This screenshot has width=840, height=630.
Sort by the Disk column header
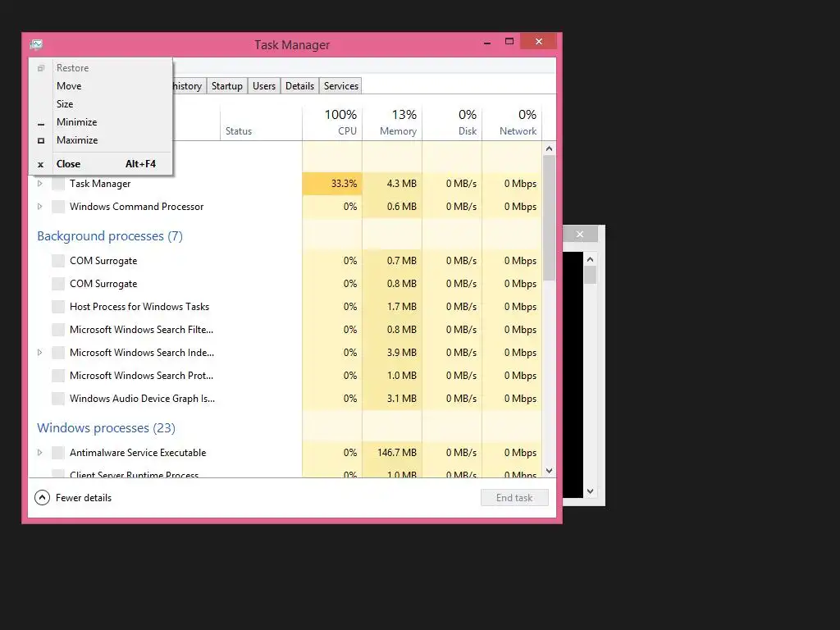tap(452, 122)
